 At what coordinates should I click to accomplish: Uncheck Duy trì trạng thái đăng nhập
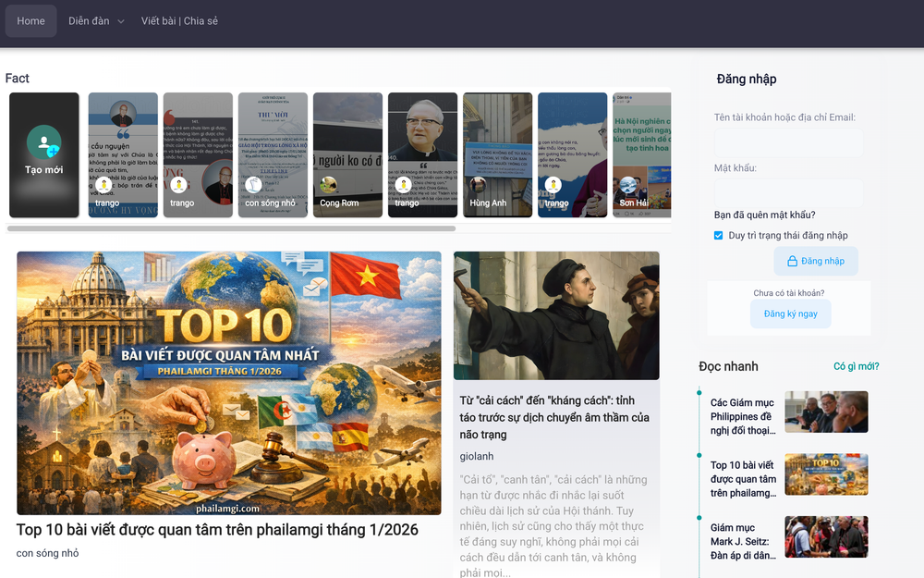(x=719, y=236)
